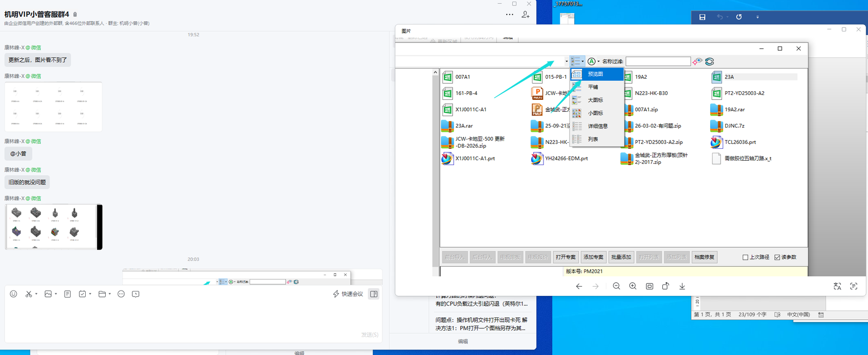The height and width of the screenshot is (355, 868).
Task: Click the folder file icon in chat toolbar
Action: coord(102,294)
